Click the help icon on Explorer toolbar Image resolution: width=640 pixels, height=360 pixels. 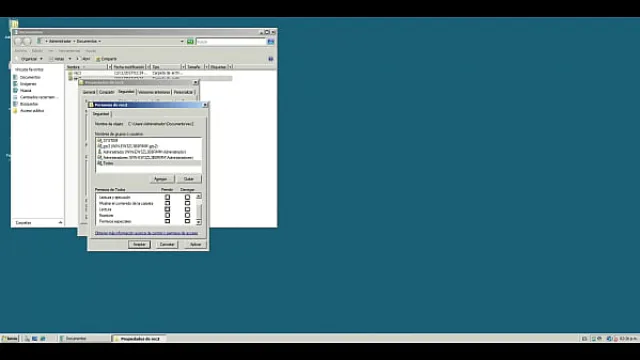point(271,59)
